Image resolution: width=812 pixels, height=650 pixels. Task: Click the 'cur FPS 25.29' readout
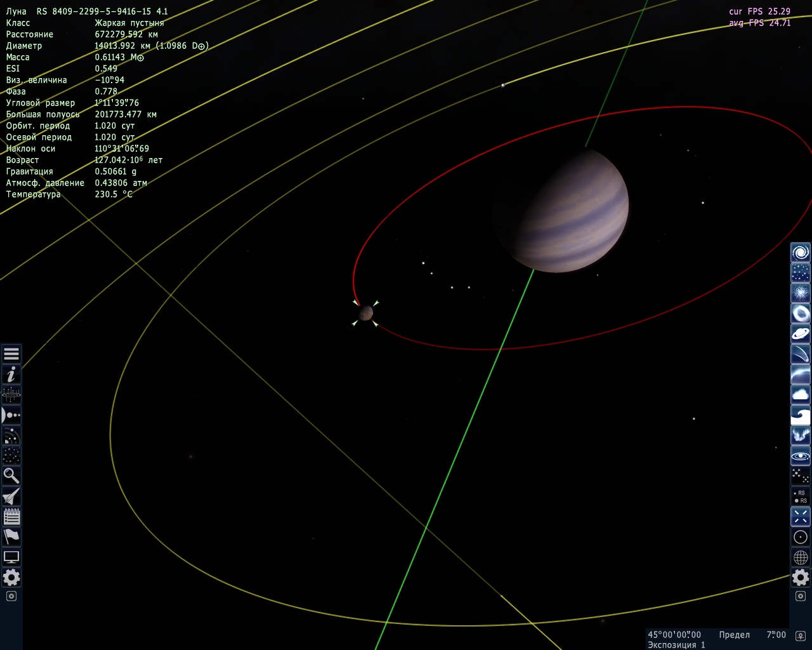click(760, 11)
